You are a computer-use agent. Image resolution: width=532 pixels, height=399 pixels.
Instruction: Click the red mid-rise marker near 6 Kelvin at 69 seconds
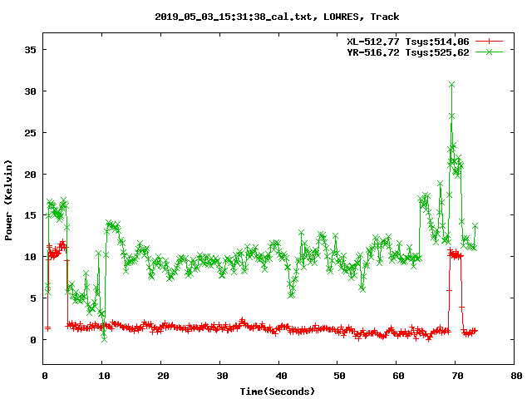click(449, 290)
